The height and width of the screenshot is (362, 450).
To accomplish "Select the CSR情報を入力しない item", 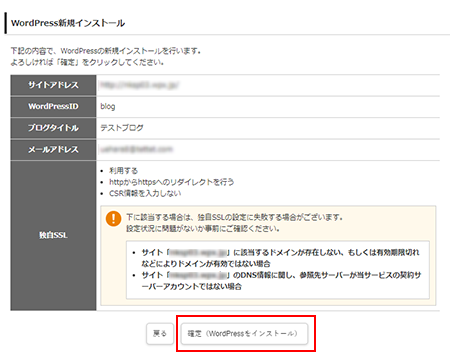I will click(145, 193).
